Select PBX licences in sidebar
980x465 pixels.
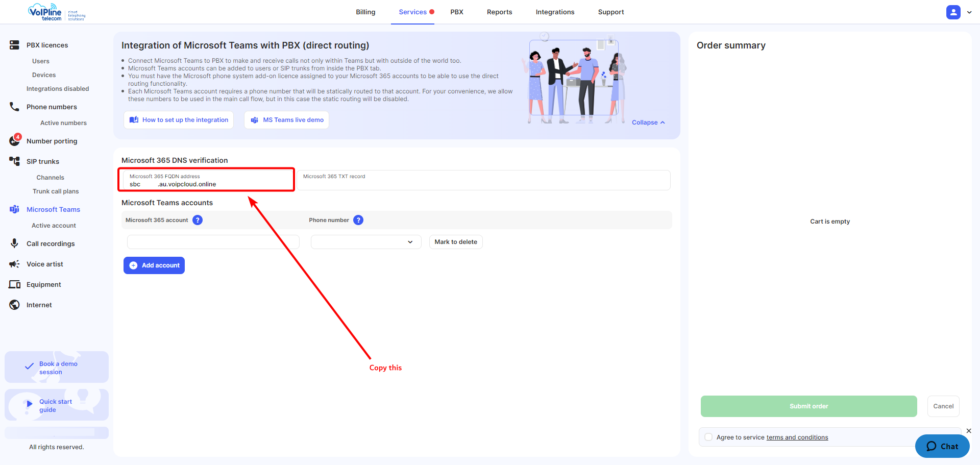pos(47,45)
